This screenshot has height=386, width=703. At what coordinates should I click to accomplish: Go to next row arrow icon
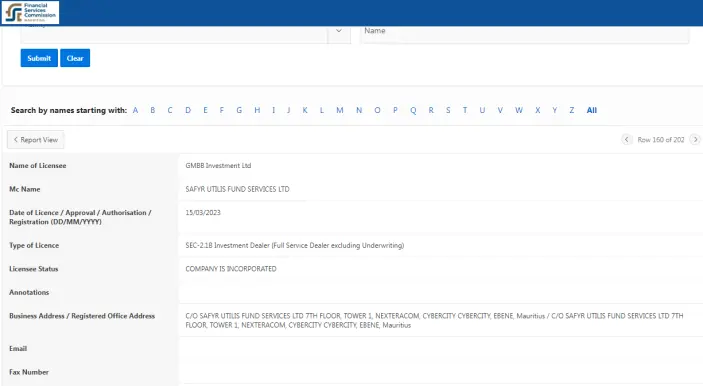pos(695,139)
